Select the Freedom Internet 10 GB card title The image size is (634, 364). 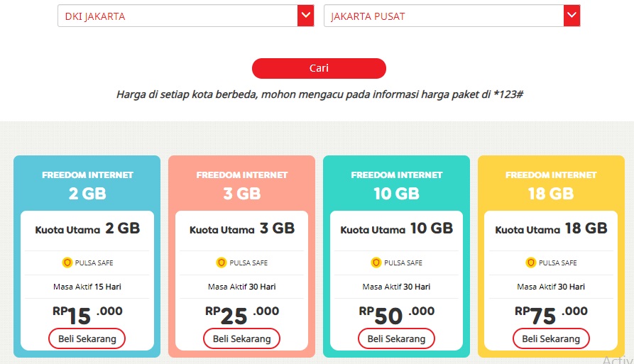pyautogui.click(x=396, y=184)
